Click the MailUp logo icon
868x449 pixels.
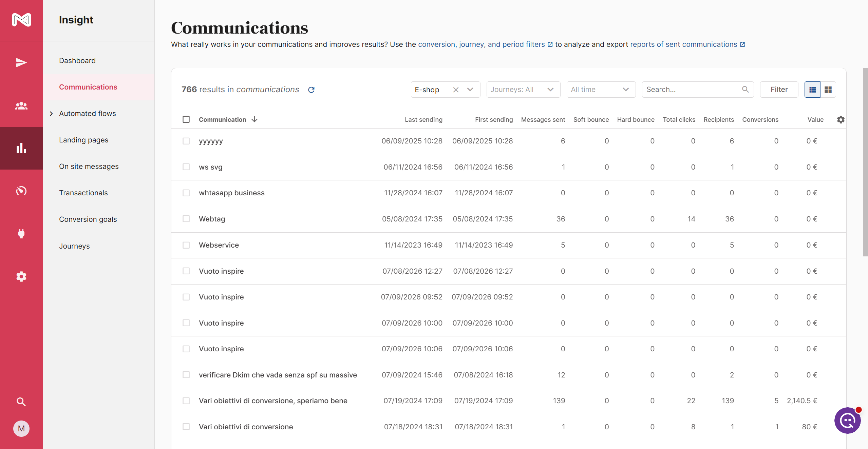coord(21,20)
